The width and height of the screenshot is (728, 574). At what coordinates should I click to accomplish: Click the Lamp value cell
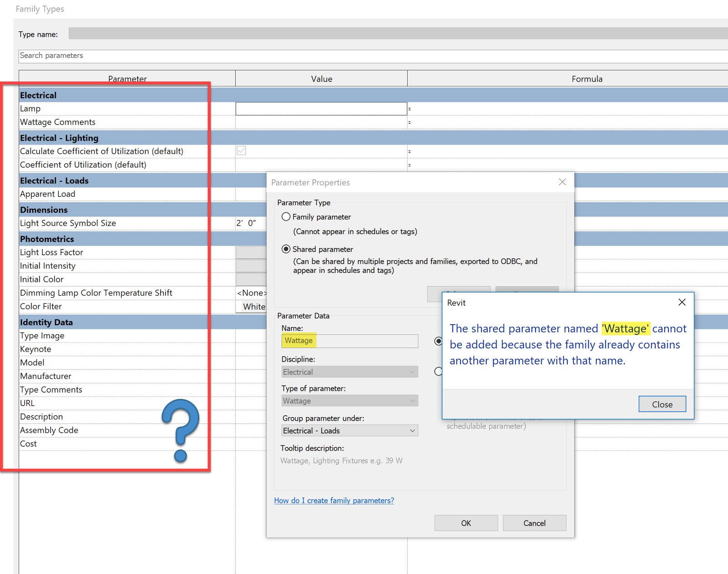click(321, 108)
